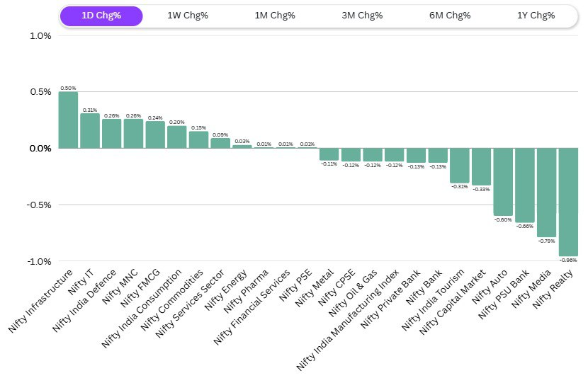Click the Nifty Capital Market axis label
The height and width of the screenshot is (378, 588).
(453, 302)
